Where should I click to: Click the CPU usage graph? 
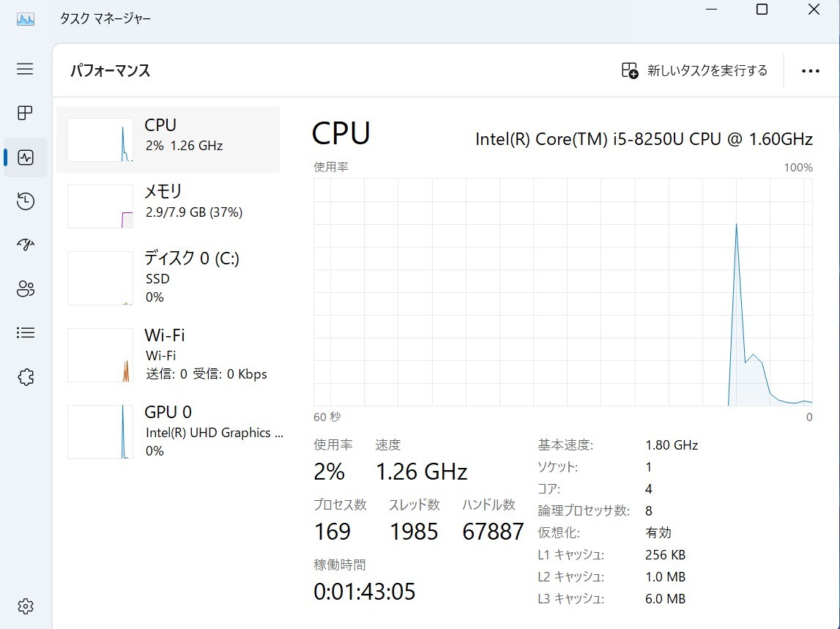coord(563,292)
